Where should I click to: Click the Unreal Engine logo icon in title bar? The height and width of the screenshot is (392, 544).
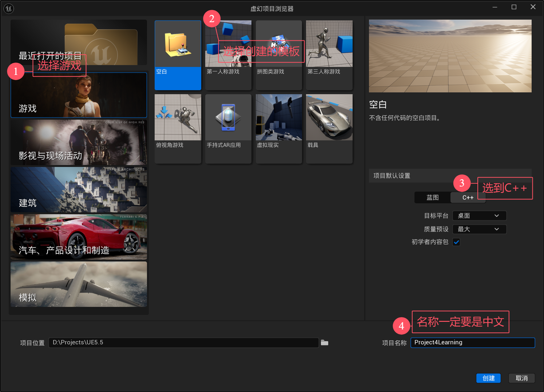pos(9,8)
